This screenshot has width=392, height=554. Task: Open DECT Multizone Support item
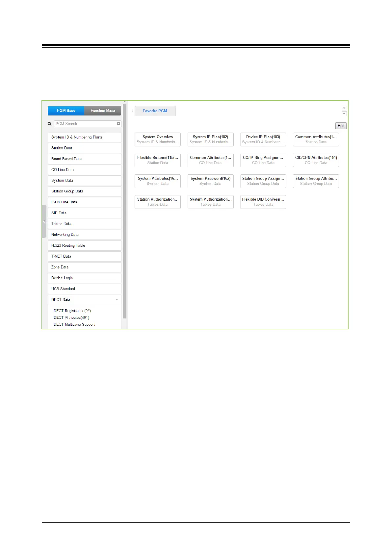74,325
